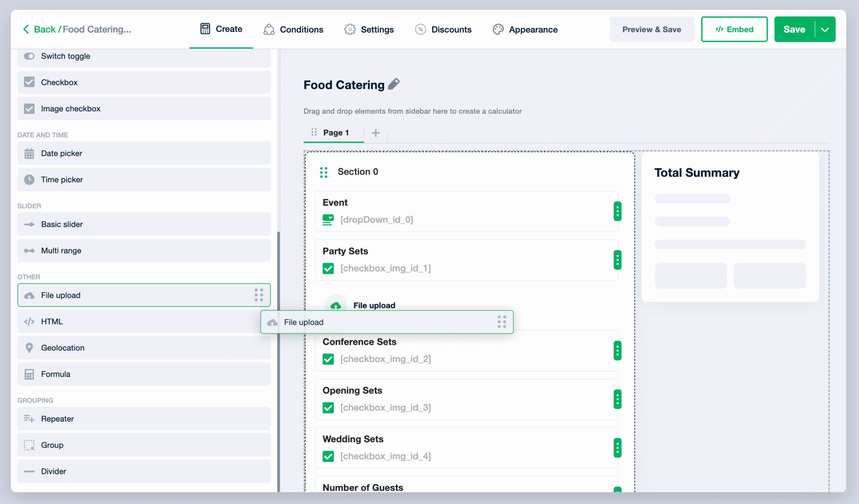Screen dimensions: 859x504
Task: Select the Repeater element label
Action: coord(57,419)
